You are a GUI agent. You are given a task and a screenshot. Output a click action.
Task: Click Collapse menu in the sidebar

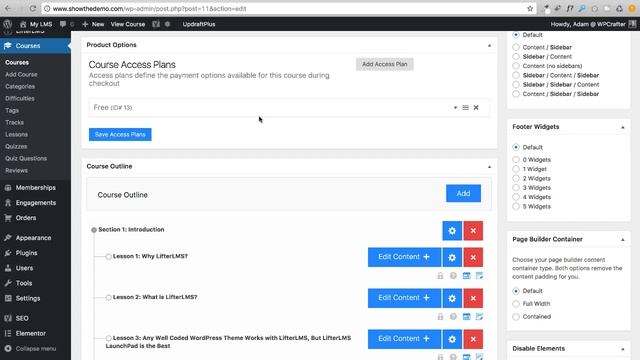pos(31,349)
